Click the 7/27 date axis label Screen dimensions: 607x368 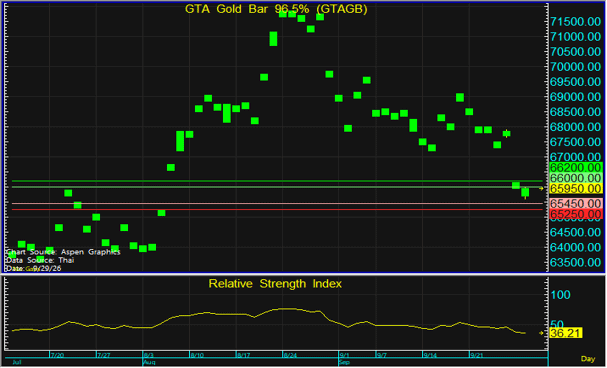pyautogui.click(x=104, y=355)
